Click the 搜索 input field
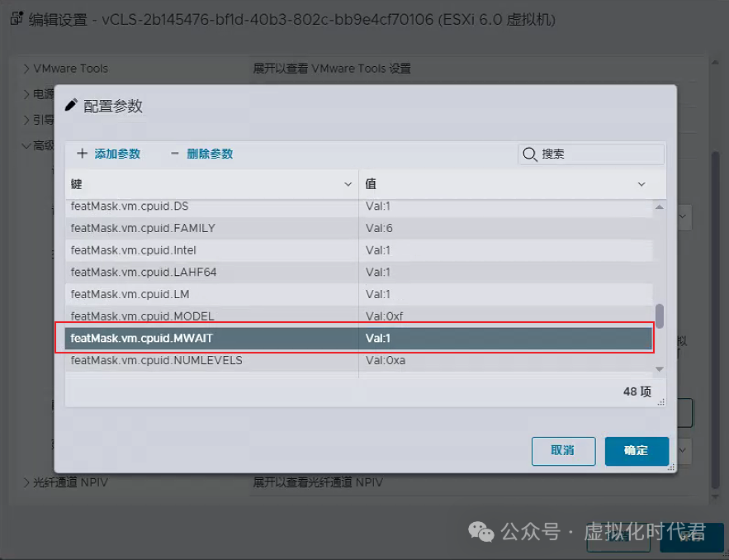Image resolution: width=729 pixels, height=560 pixels. [600, 154]
